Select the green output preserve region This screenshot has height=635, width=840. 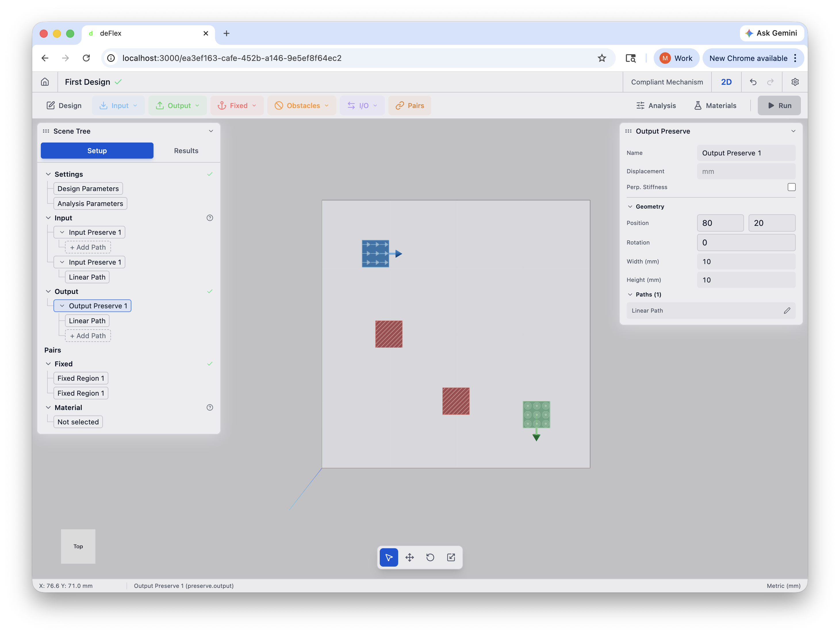point(536,415)
